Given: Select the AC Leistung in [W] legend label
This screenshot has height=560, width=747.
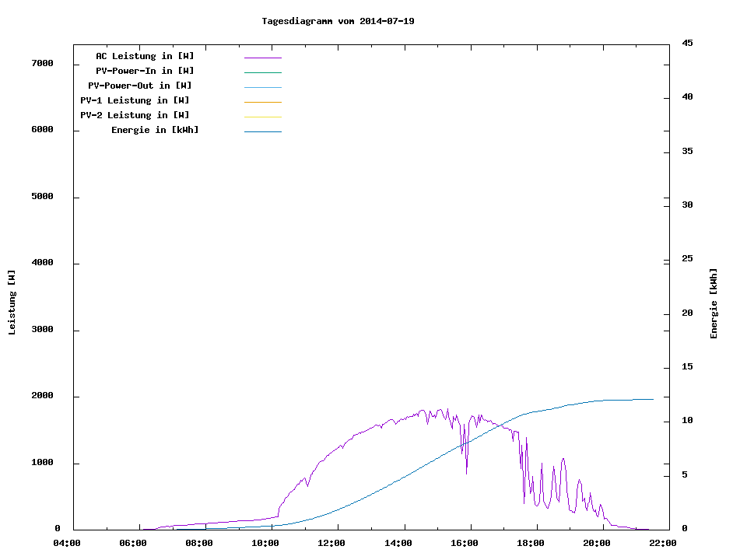Looking at the screenshot, I should tap(145, 56).
